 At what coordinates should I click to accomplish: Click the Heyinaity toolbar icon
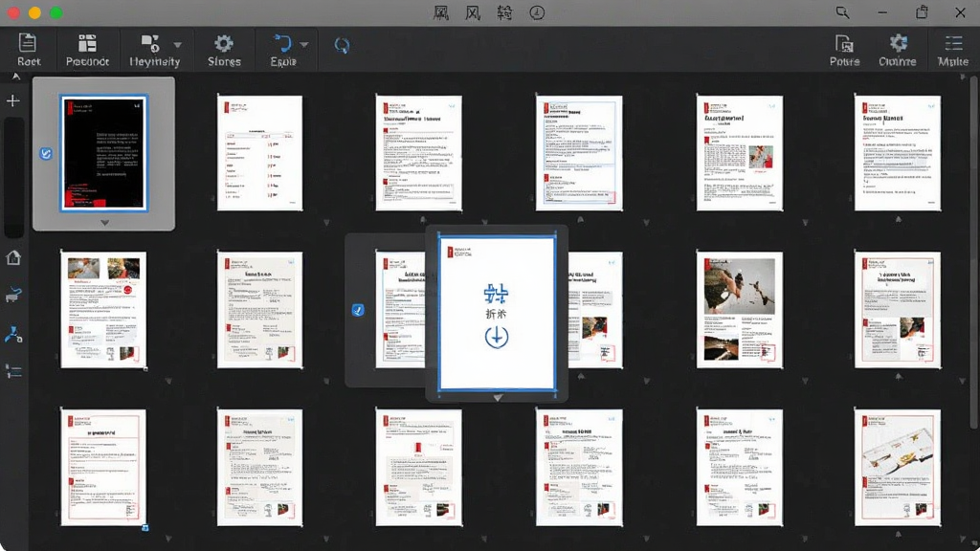pos(150,43)
